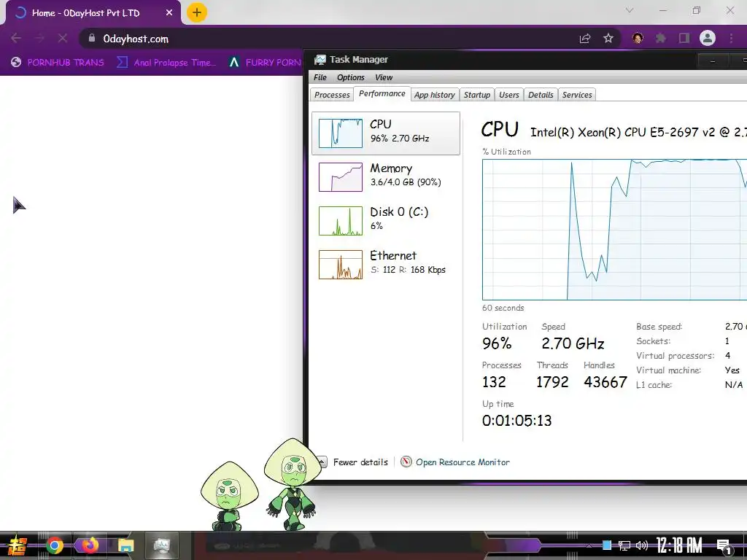Viewport: 747px width, 560px height.
Task: Open the Startup tab
Action: click(477, 95)
